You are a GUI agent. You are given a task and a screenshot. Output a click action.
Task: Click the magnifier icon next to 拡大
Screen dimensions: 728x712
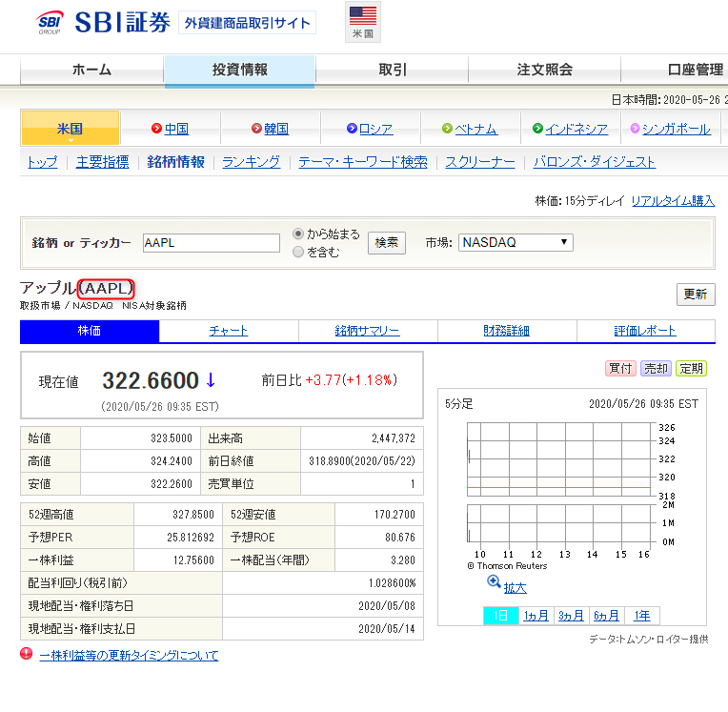(x=494, y=581)
